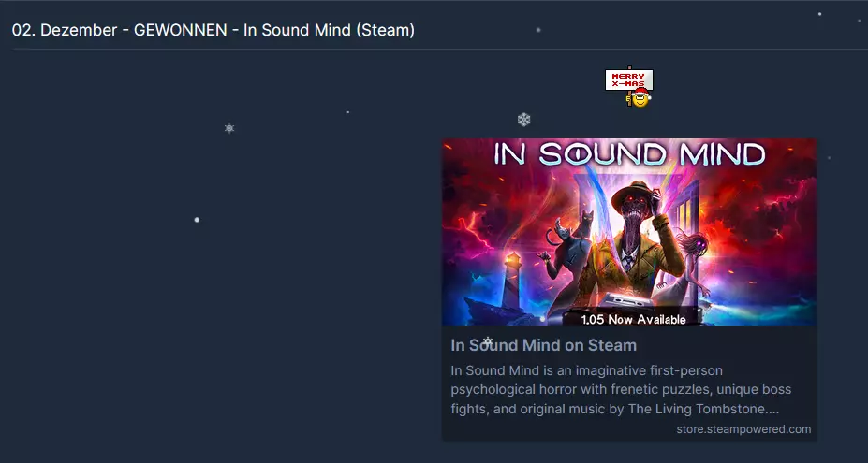
Task: Click the 02. Dezember post heading
Action: pyautogui.click(x=213, y=30)
